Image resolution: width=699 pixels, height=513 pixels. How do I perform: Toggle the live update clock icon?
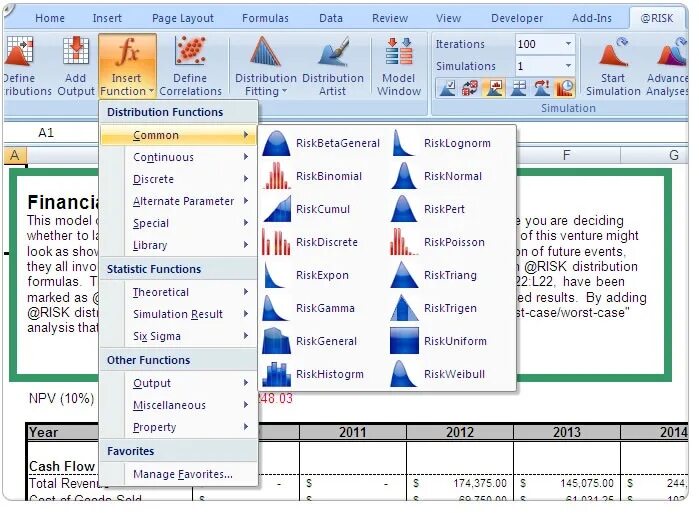pos(565,87)
